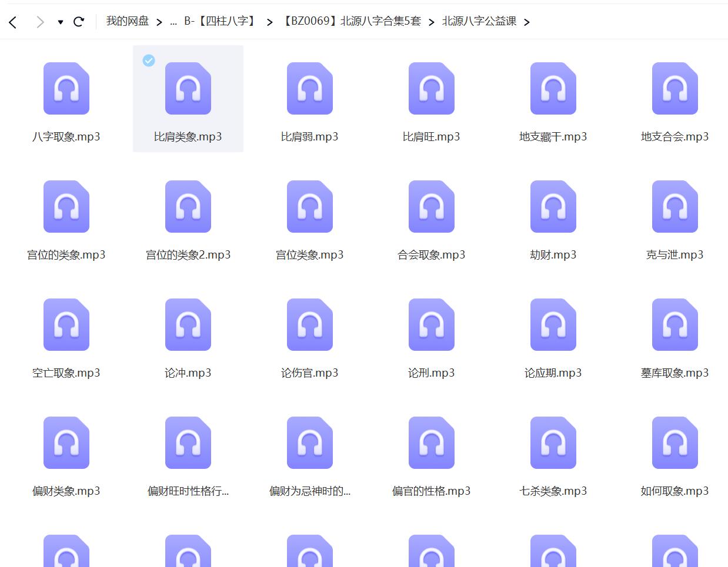This screenshot has height=567, width=728.
Task: Click 北源八字公益课 breadcrumb item
Action: (x=479, y=21)
